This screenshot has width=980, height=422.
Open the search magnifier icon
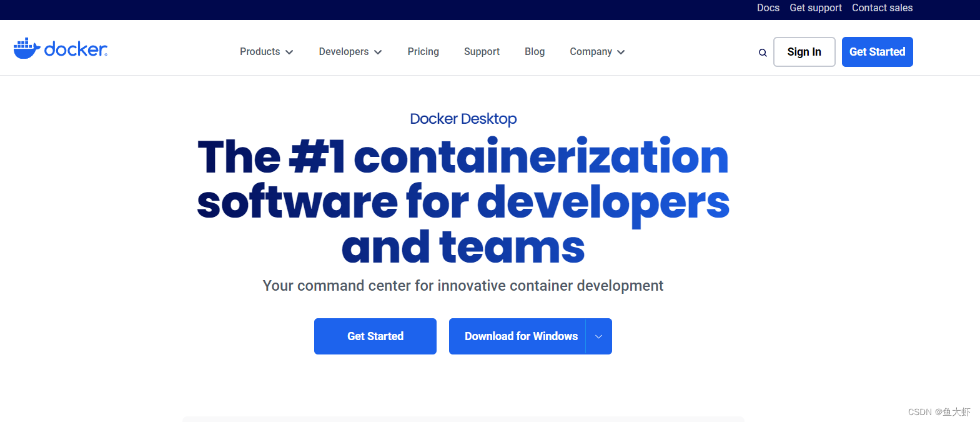click(x=763, y=53)
